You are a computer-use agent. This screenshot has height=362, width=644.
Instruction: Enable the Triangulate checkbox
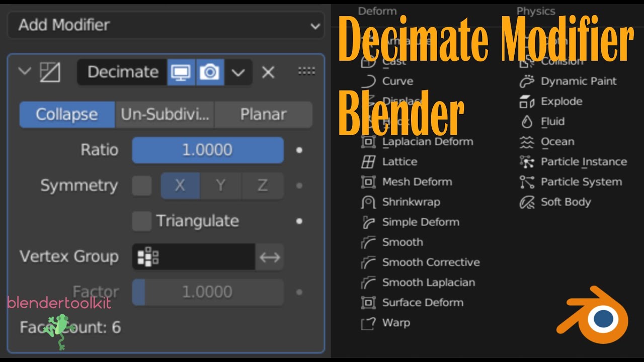click(142, 221)
